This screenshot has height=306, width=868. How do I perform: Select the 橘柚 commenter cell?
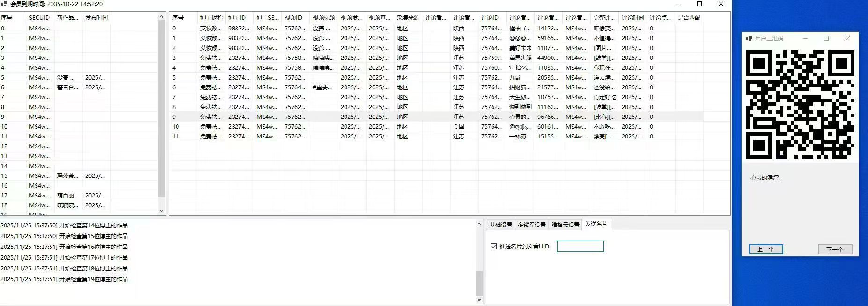pos(521,29)
